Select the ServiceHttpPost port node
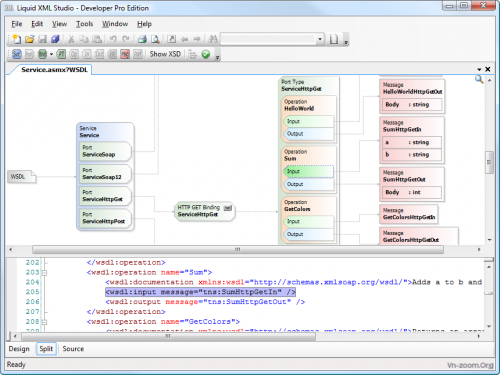 click(x=105, y=218)
